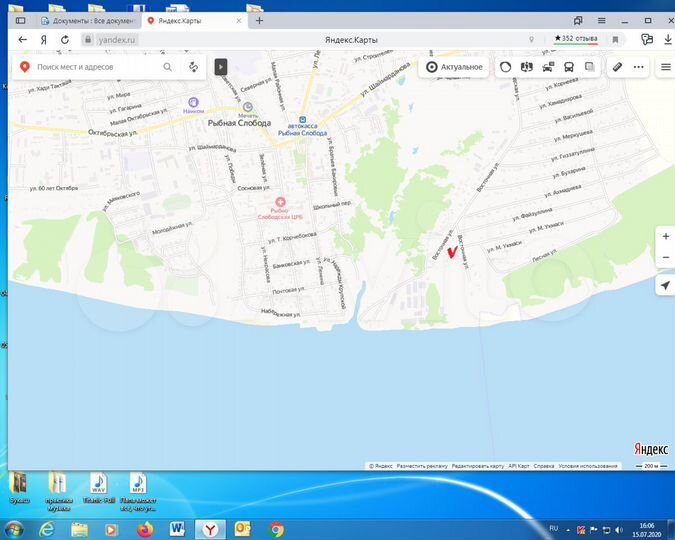Toggle the traffic cars layer

coord(548,67)
